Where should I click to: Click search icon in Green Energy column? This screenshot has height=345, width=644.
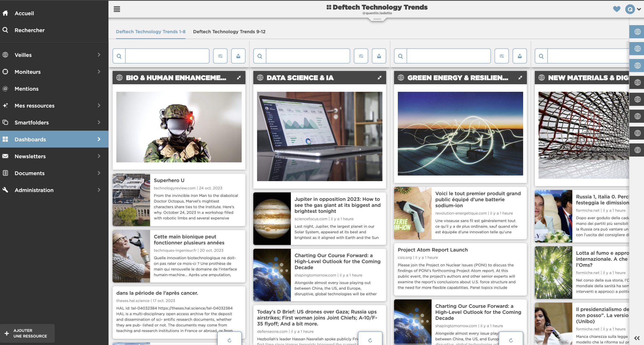(400, 56)
